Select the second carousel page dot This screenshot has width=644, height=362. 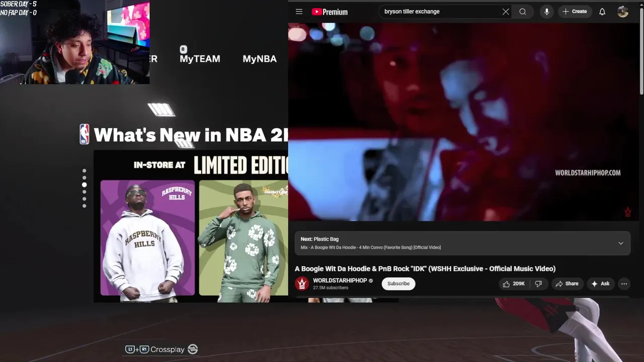pyautogui.click(x=84, y=177)
